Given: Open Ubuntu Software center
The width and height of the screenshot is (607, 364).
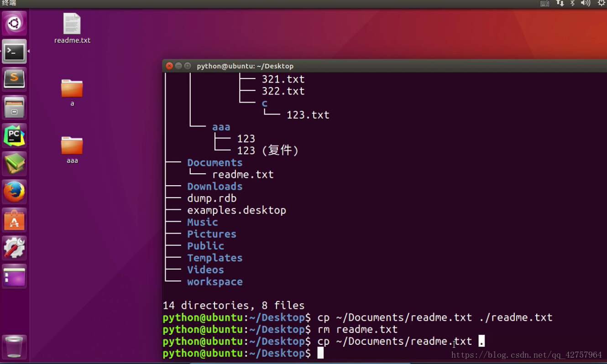Looking at the screenshot, I should pyautogui.click(x=14, y=220).
